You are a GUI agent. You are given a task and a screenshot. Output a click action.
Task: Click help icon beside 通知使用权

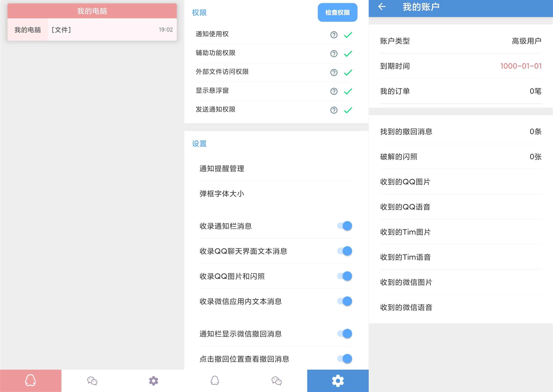pyautogui.click(x=334, y=35)
